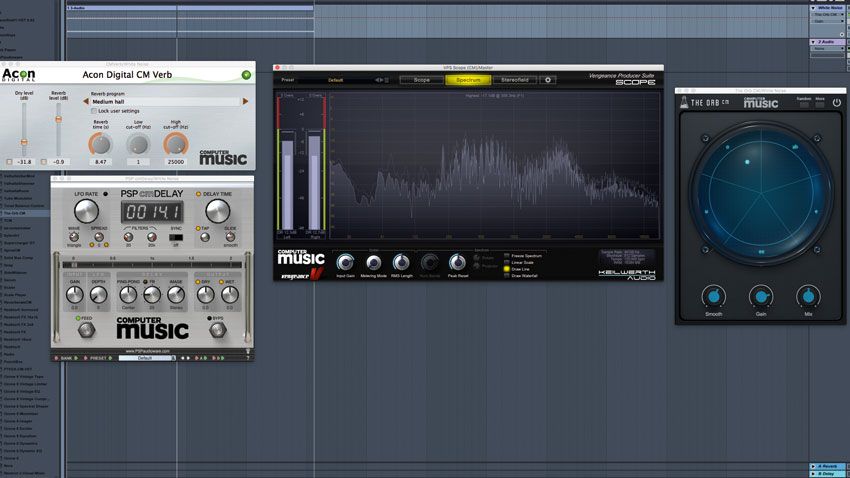Switch to the Scope tab

(421, 80)
